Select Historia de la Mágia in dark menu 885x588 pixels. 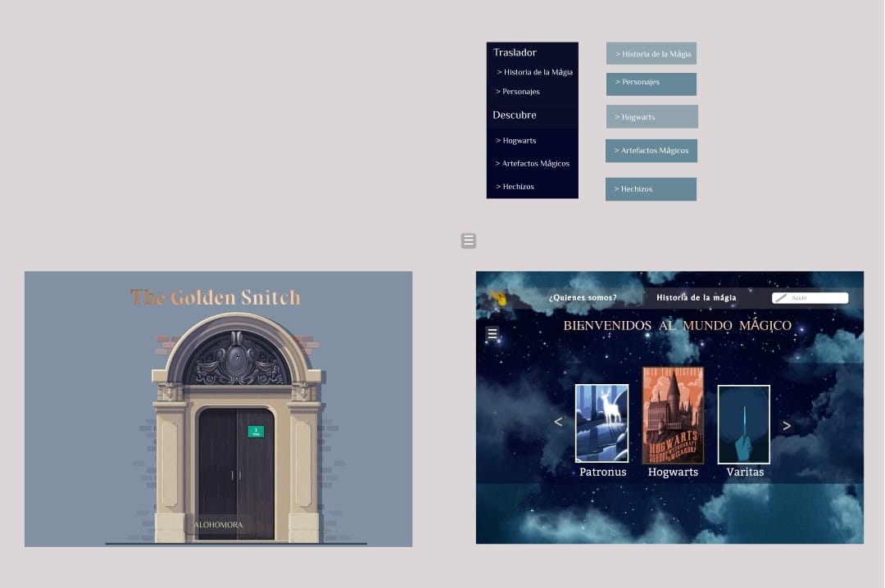[x=534, y=72]
